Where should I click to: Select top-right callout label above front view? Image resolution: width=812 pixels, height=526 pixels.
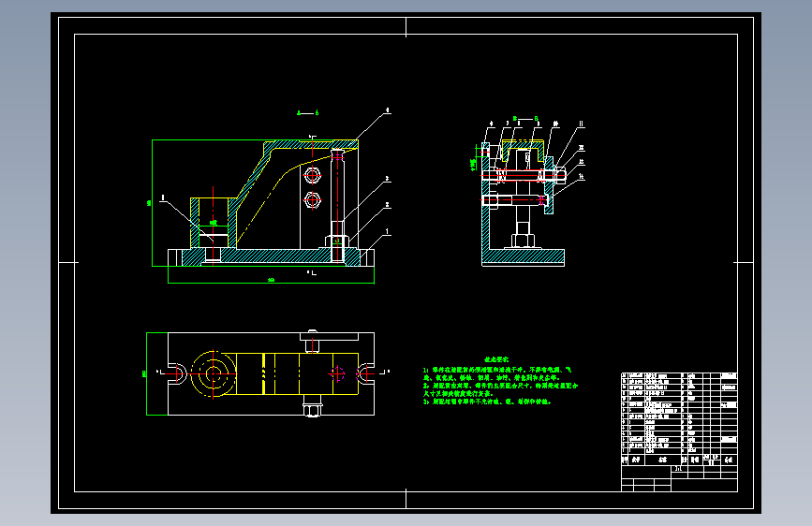[x=387, y=110]
